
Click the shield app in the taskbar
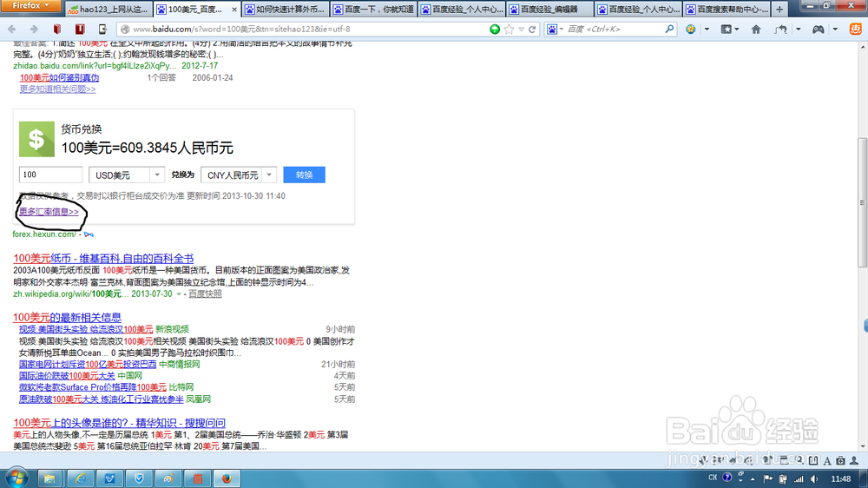(x=139, y=478)
